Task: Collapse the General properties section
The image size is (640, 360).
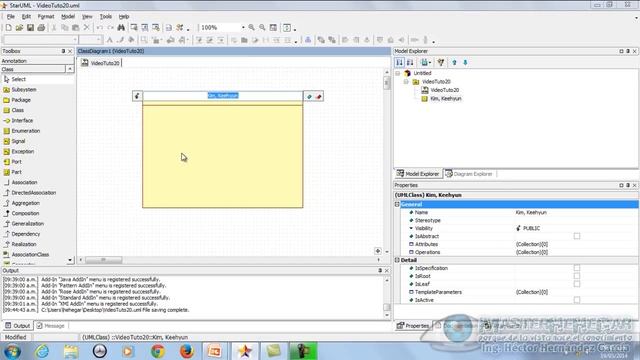Action: [397, 204]
